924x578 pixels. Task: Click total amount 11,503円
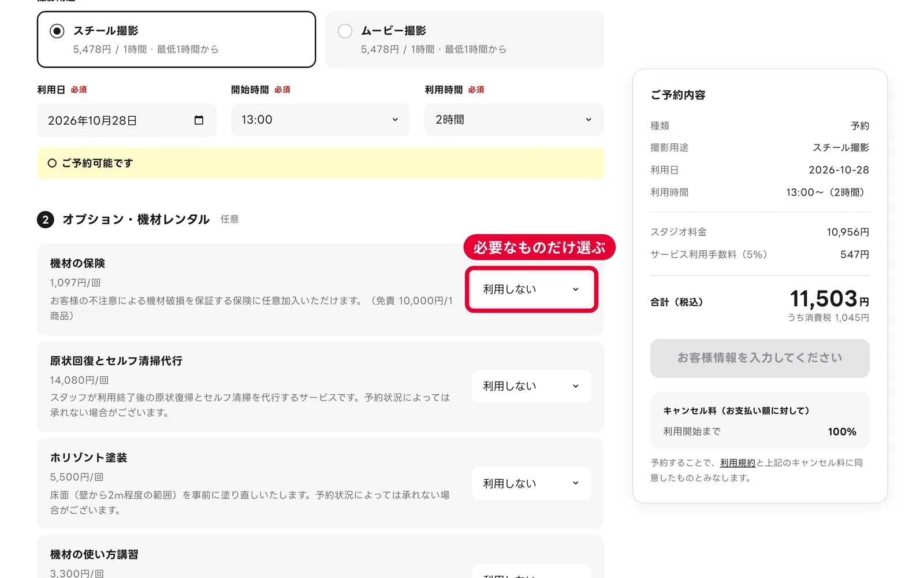point(829,299)
